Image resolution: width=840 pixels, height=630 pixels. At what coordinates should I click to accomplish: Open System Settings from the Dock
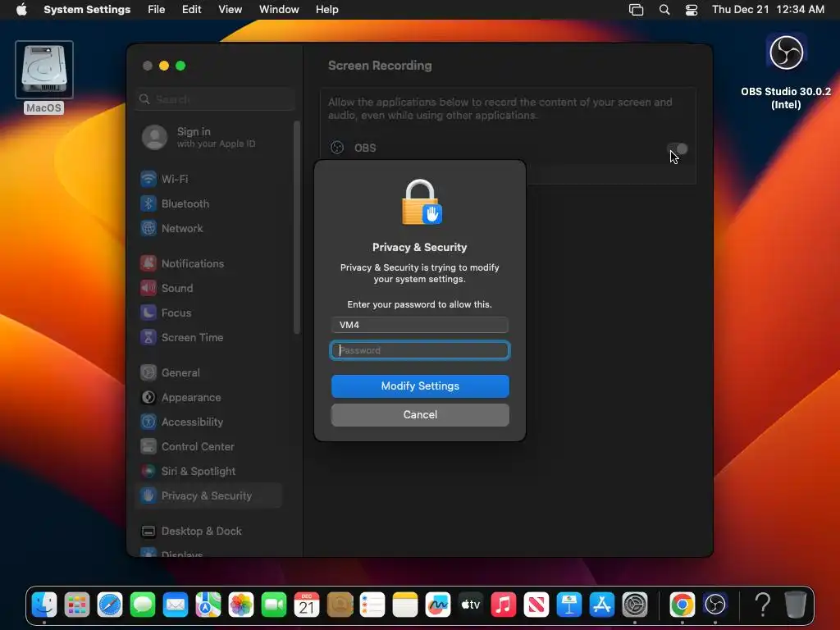635,605
